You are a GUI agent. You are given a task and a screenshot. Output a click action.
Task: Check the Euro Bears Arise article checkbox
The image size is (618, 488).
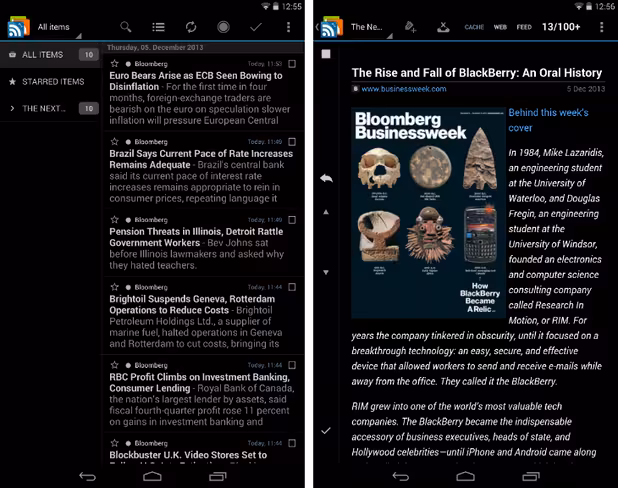click(x=292, y=63)
